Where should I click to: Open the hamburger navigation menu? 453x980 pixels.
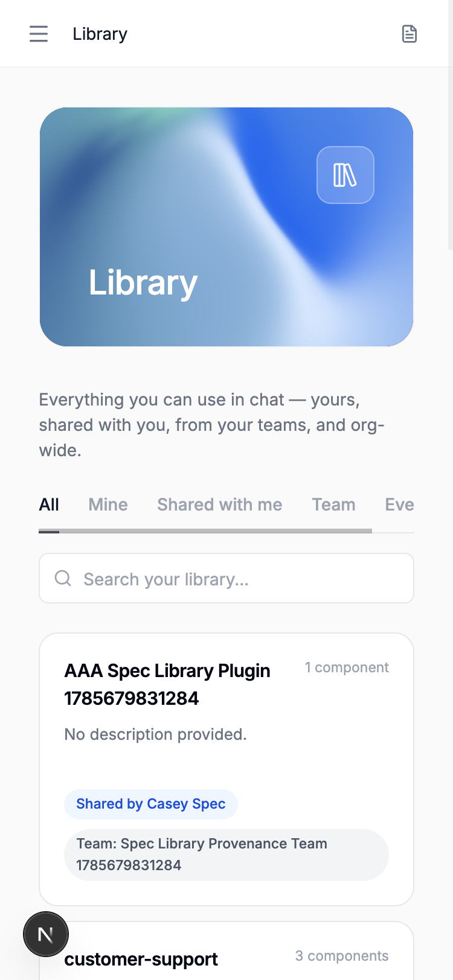pos(39,34)
